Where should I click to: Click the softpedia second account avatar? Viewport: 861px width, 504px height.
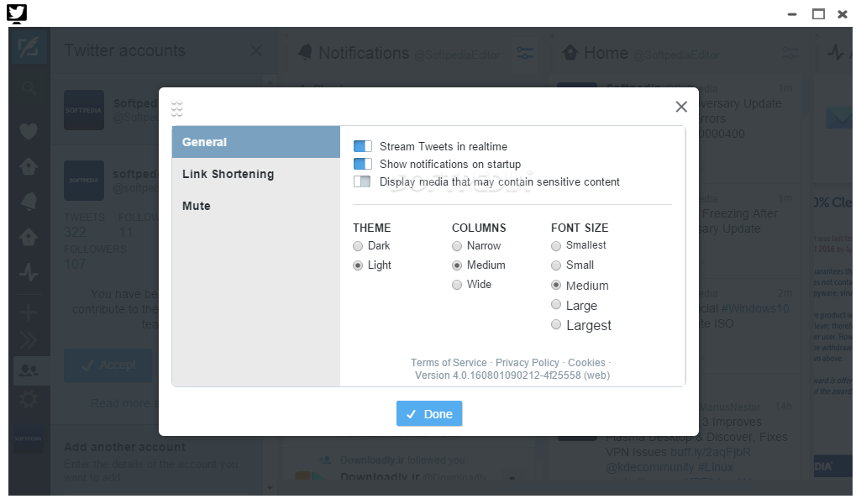(84, 180)
